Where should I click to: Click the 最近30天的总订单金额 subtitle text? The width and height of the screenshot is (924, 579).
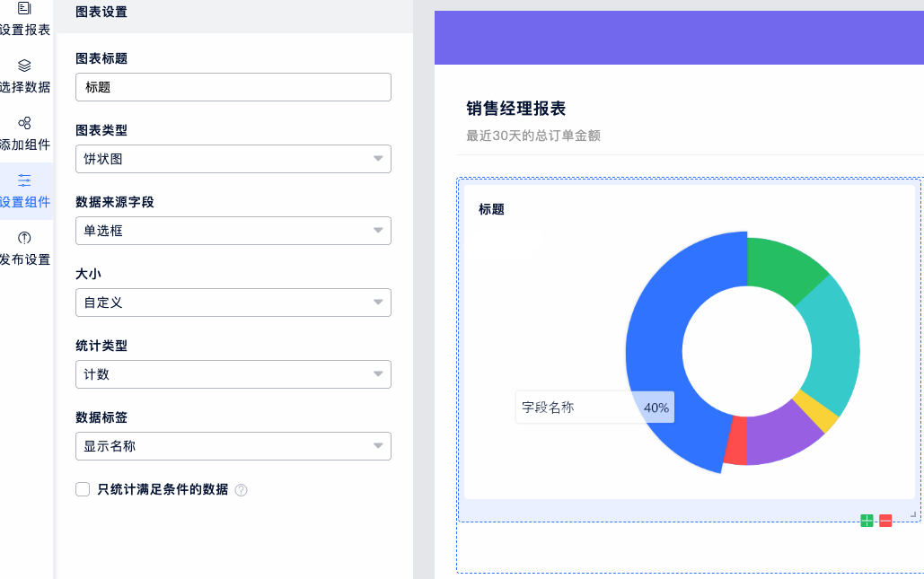tap(532, 136)
